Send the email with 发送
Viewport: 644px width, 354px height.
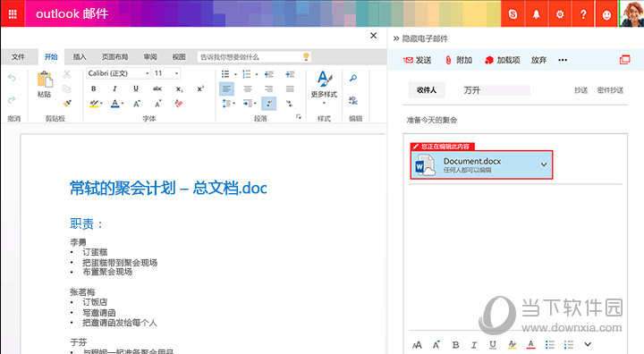click(x=418, y=60)
